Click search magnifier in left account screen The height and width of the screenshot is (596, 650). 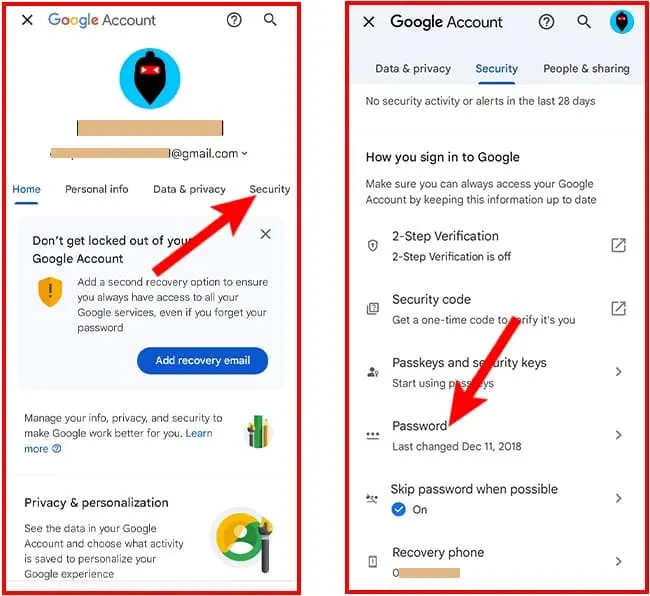270,19
